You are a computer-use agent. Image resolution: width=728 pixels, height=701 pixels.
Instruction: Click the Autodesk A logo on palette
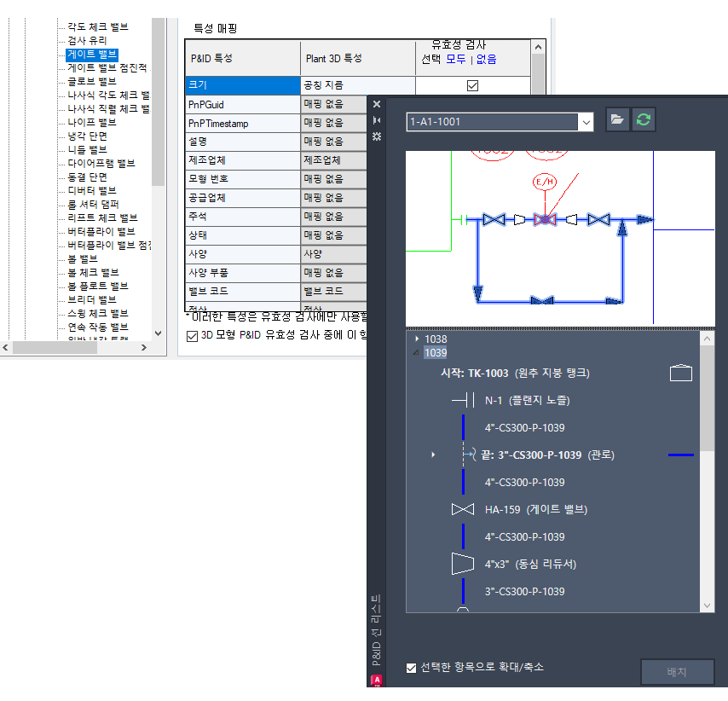pyautogui.click(x=377, y=680)
